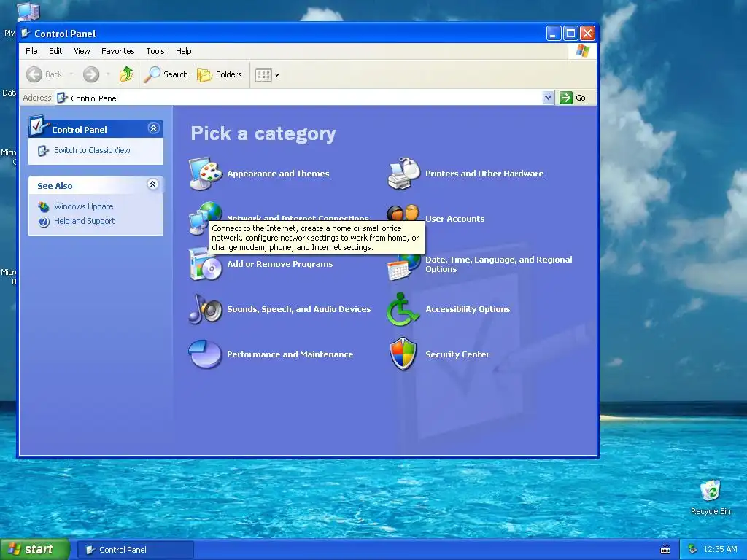
Task: Click the Add or Remove Programs text
Action: (280, 264)
